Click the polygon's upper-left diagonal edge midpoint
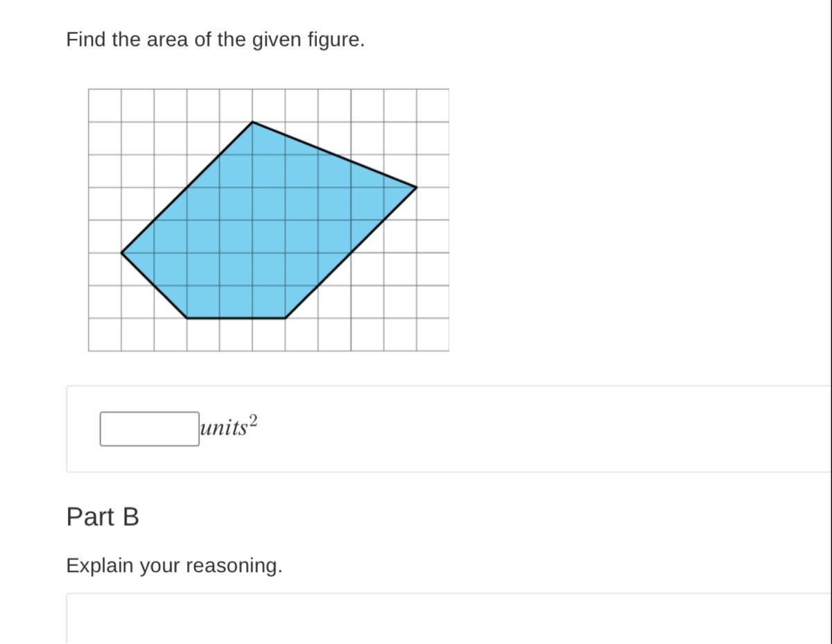This screenshot has width=832, height=644. coord(187,187)
